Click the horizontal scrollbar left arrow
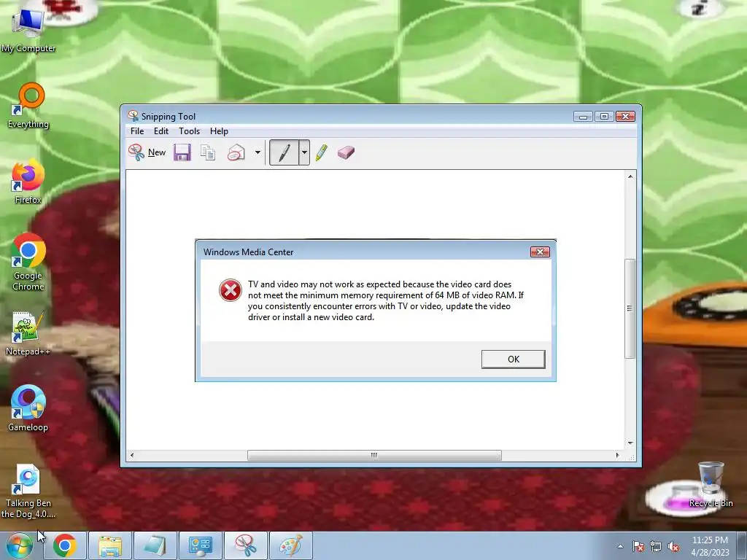The width and height of the screenshot is (747, 560). click(132, 455)
